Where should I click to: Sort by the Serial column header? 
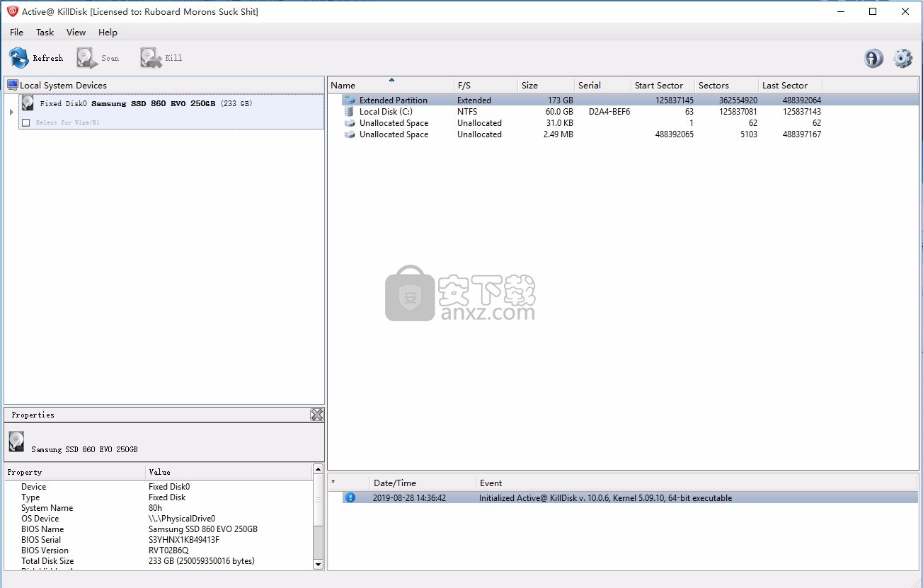(602, 85)
